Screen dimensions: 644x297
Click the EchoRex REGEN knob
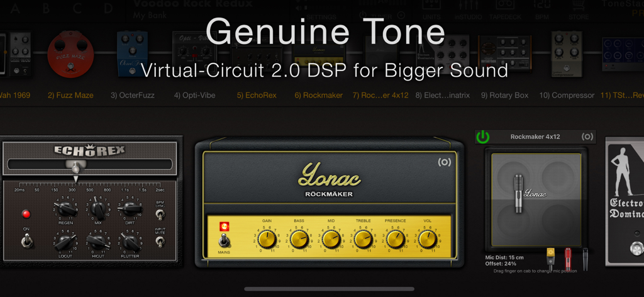65,209
